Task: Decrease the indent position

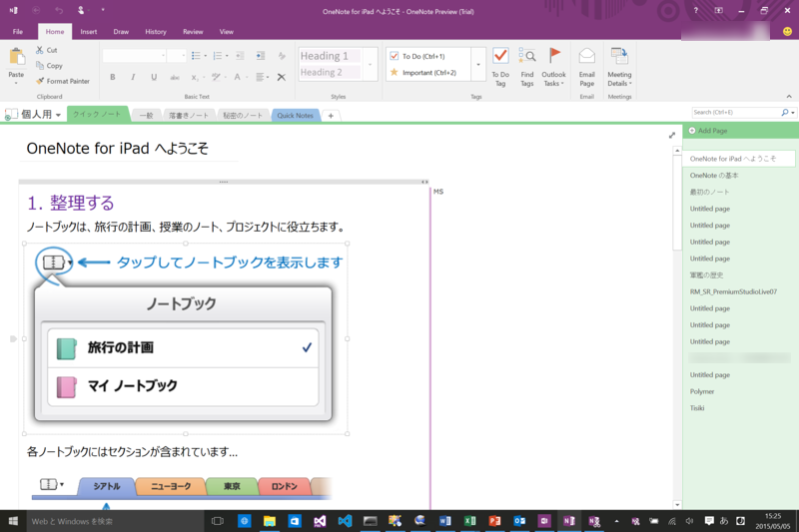Action: (x=240, y=56)
